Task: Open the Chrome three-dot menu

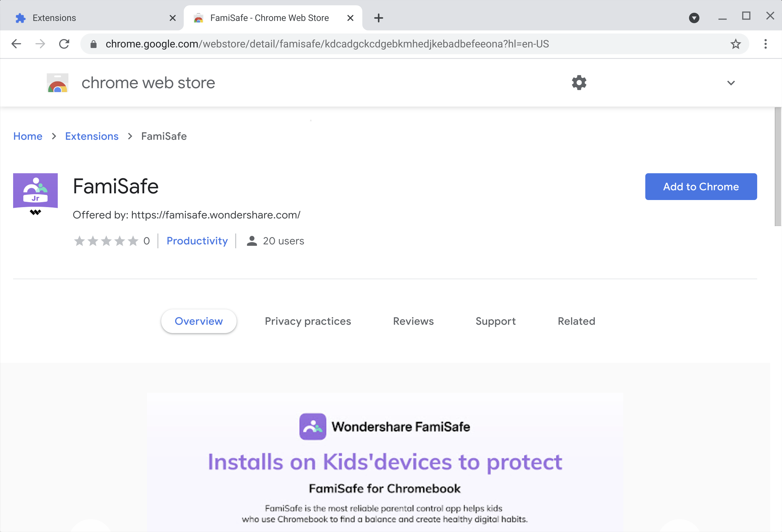Action: 766,44
